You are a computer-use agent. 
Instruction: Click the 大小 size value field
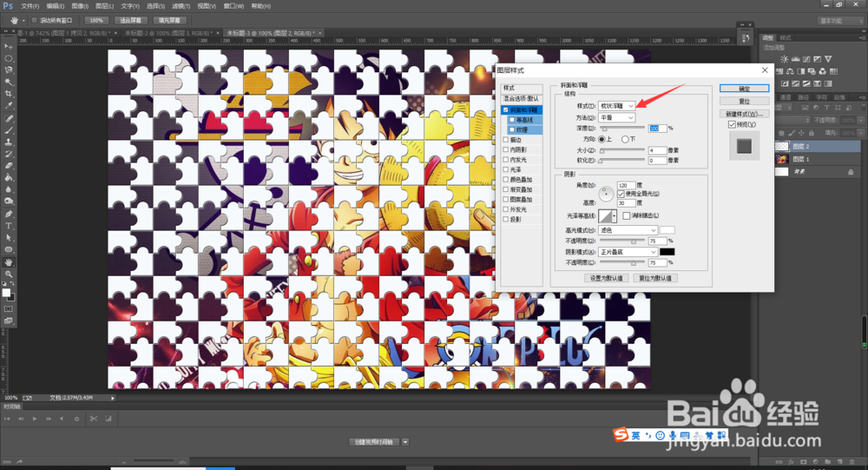[657, 150]
